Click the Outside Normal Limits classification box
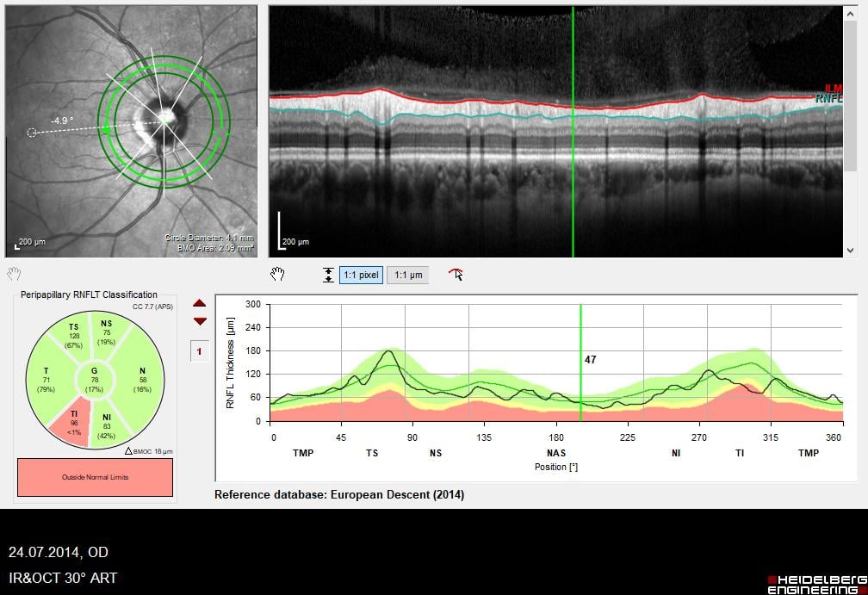This screenshot has width=868, height=595. click(95, 477)
